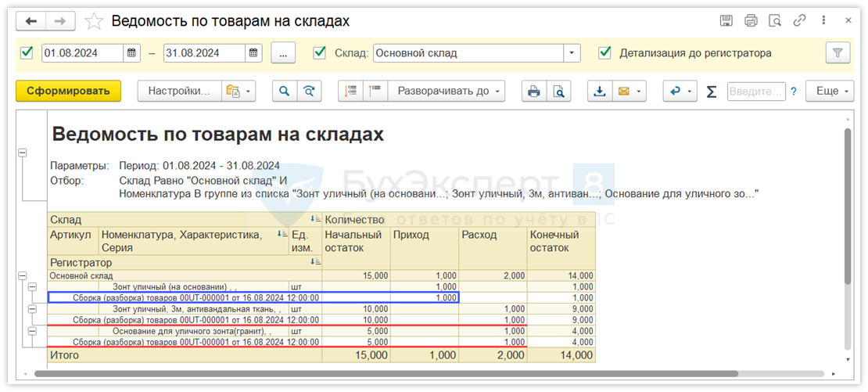This screenshot has width=868, height=392.
Task: Open calendar for start date 01.08.2024
Action: coord(132,53)
